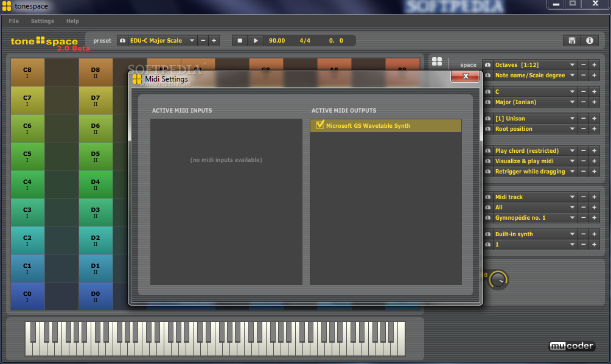This screenshot has height=364, width=611.
Task: Click plus button for Octaves [1:12]
Action: (x=594, y=65)
